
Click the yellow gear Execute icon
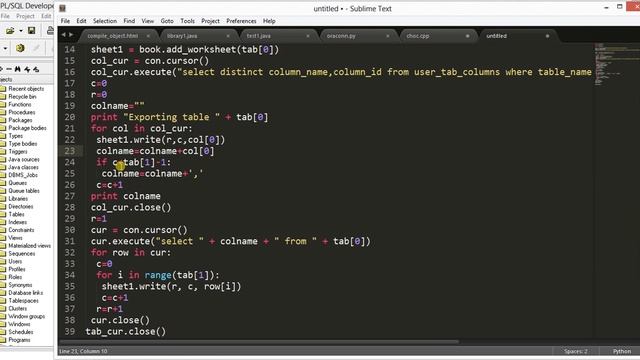click(x=20, y=48)
